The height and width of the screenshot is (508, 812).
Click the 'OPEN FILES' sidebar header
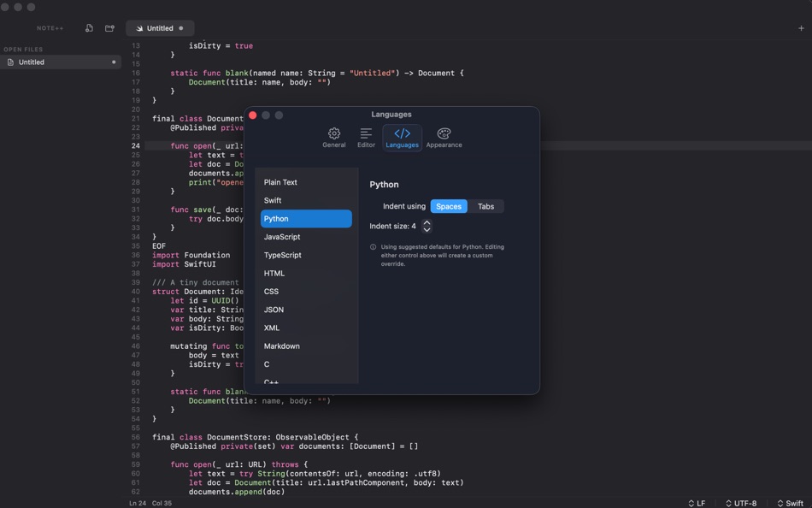tap(23, 50)
